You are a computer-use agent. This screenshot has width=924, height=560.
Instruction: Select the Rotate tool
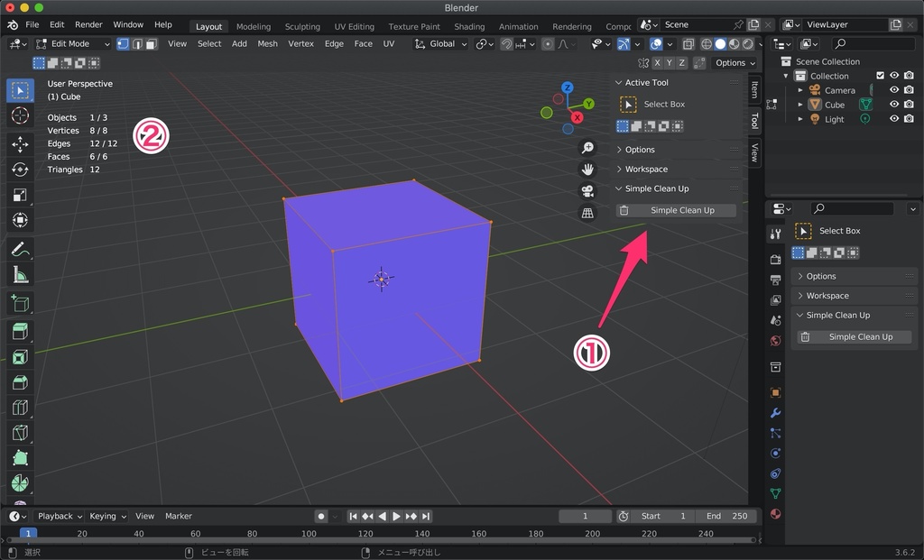pos(20,168)
